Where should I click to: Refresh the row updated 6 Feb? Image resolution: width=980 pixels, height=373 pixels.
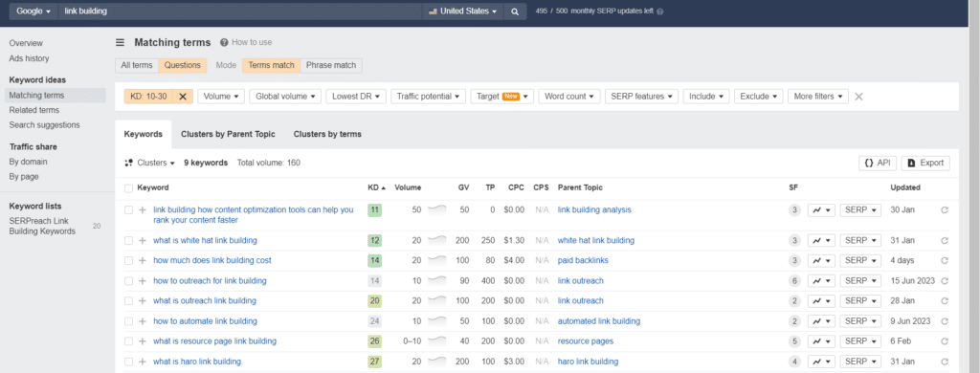tap(945, 341)
